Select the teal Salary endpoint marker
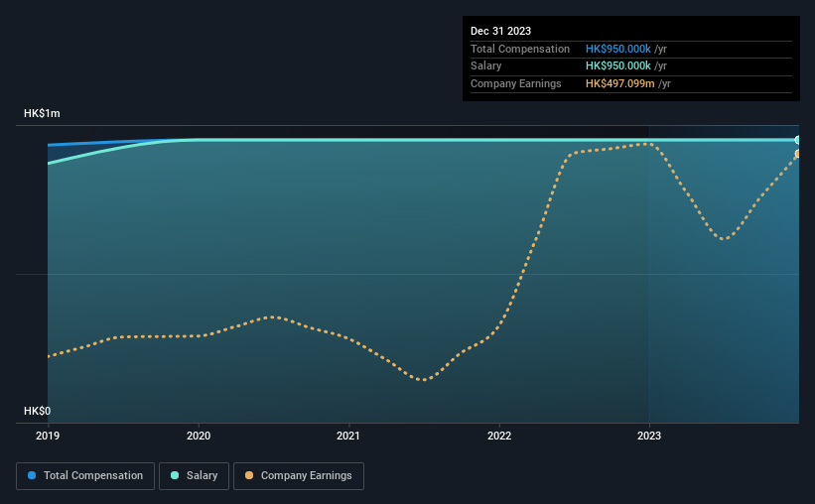Viewport: 815px width, 504px height. (797, 140)
